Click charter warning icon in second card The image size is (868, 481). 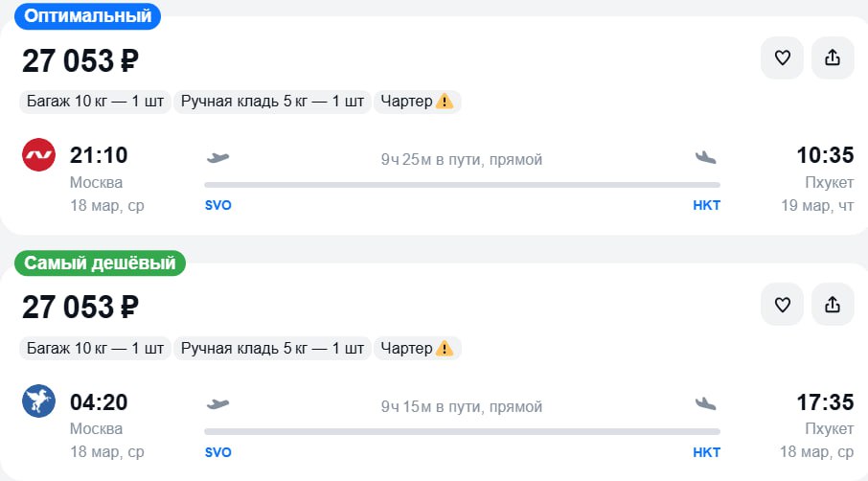[445, 348]
